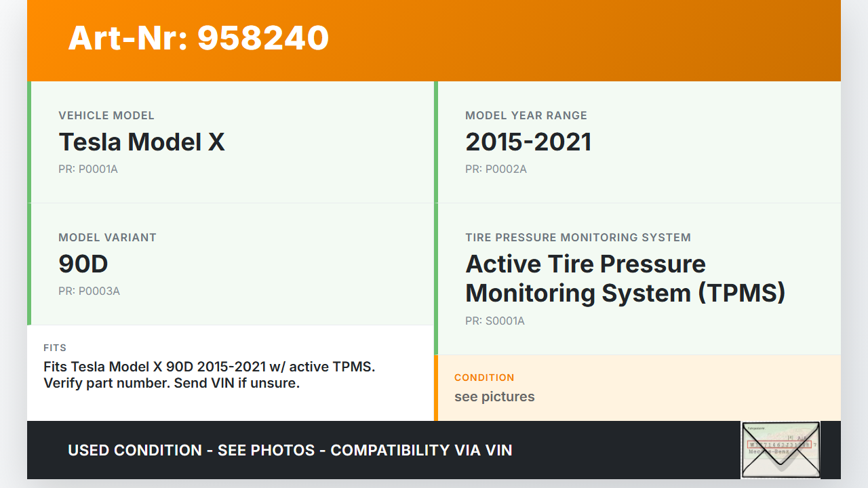Select the PR: P0003A code
The image size is (868, 488).
click(89, 291)
